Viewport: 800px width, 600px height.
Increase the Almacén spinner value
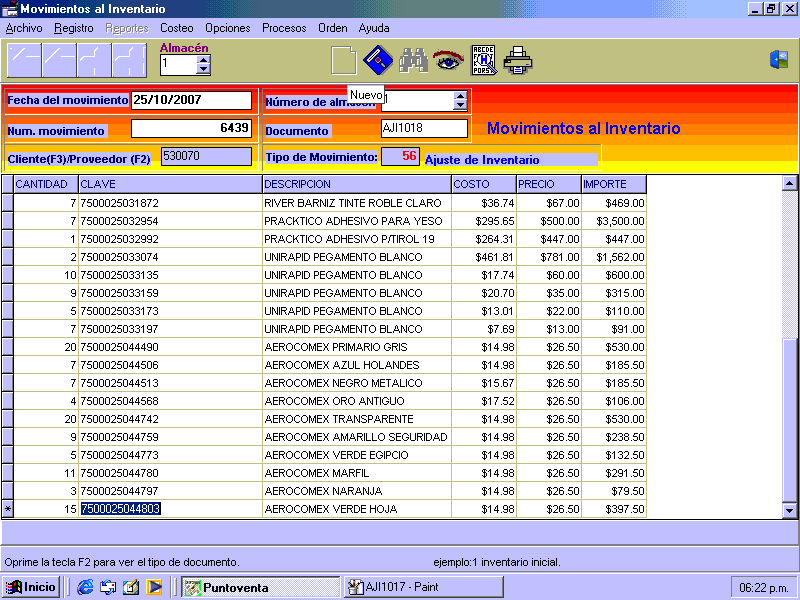(204, 59)
